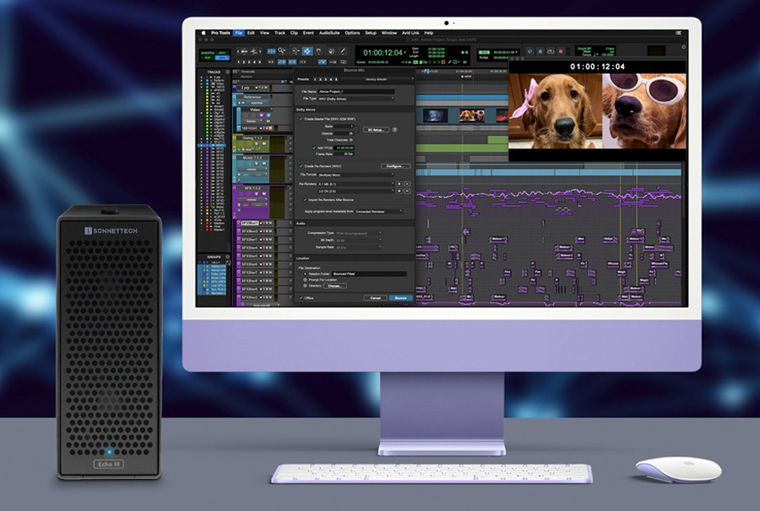Open the File Type dropdown
Viewport: 760px width, 511px height.
click(356, 99)
